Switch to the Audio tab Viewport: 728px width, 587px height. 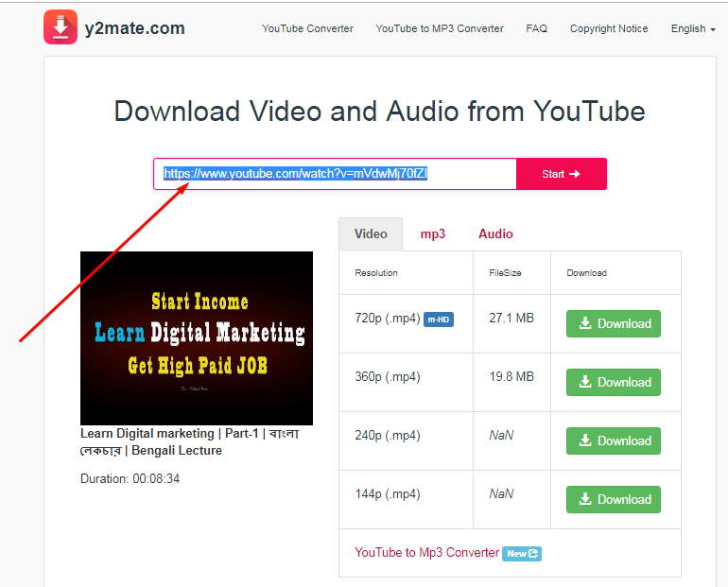495,233
